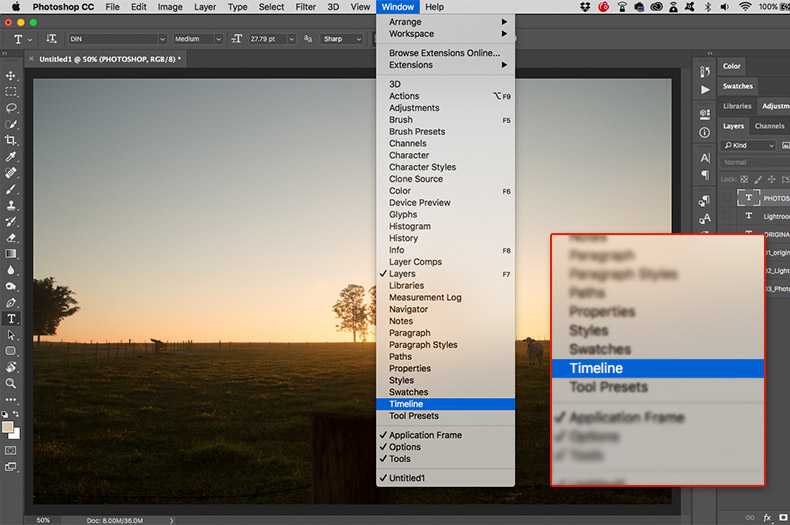Toggle text orientation icon in options bar
Image resolution: width=790 pixels, height=525 pixels.
(51, 38)
